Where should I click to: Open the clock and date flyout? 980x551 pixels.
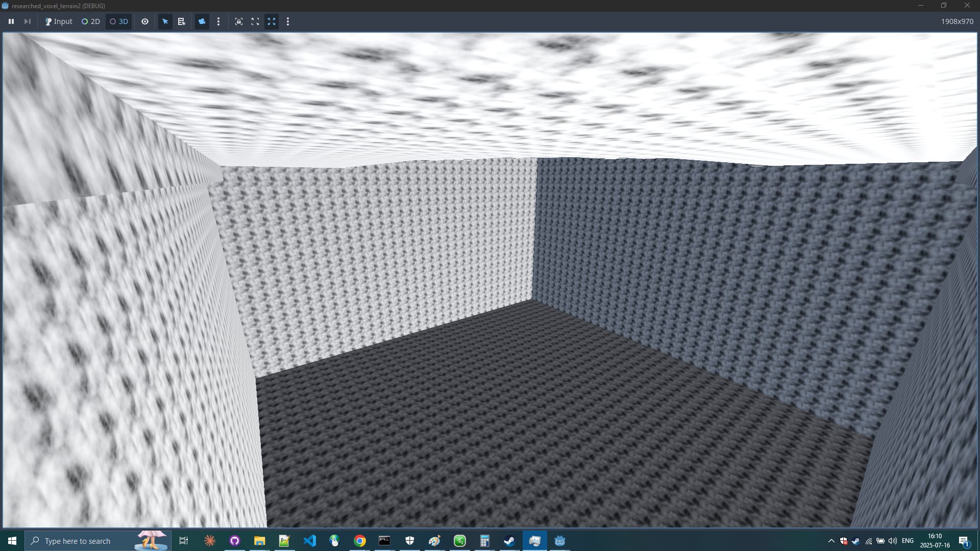[x=935, y=541]
